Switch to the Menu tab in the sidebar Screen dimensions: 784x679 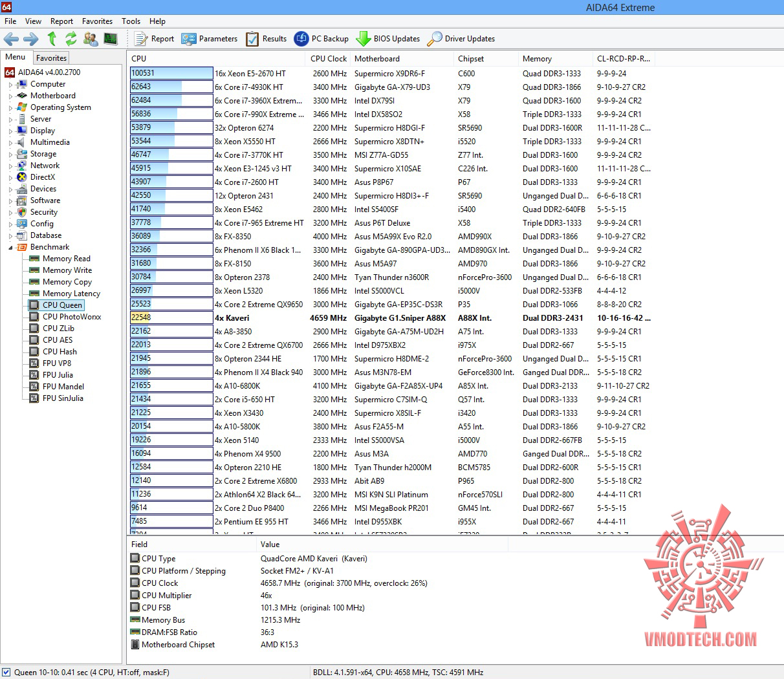[16, 57]
